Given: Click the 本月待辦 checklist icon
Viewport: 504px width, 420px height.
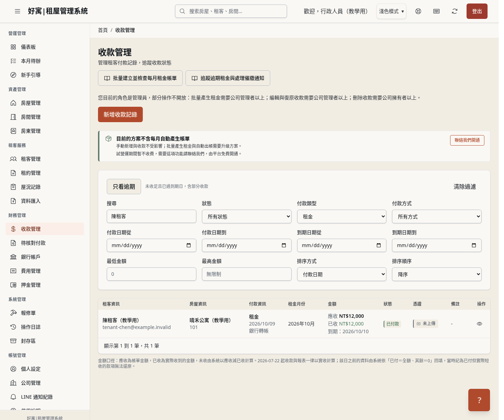Looking at the screenshot, I should (13, 61).
